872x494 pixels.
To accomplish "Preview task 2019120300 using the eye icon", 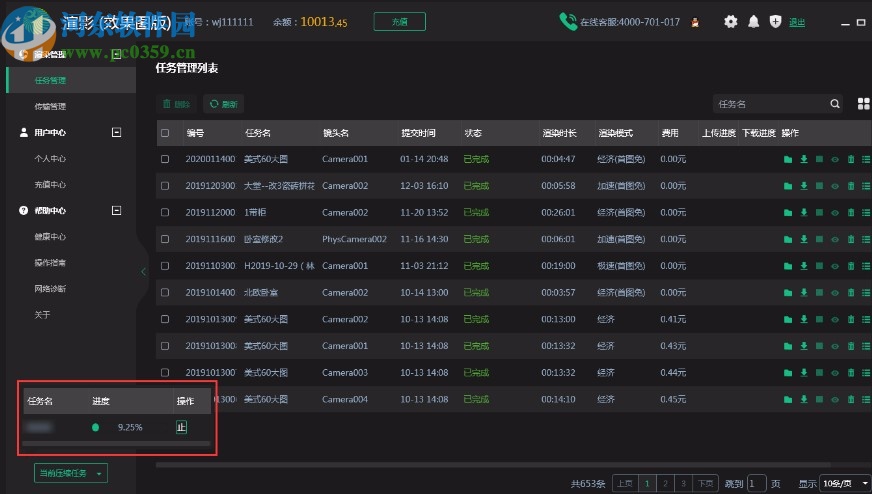I will (835, 186).
